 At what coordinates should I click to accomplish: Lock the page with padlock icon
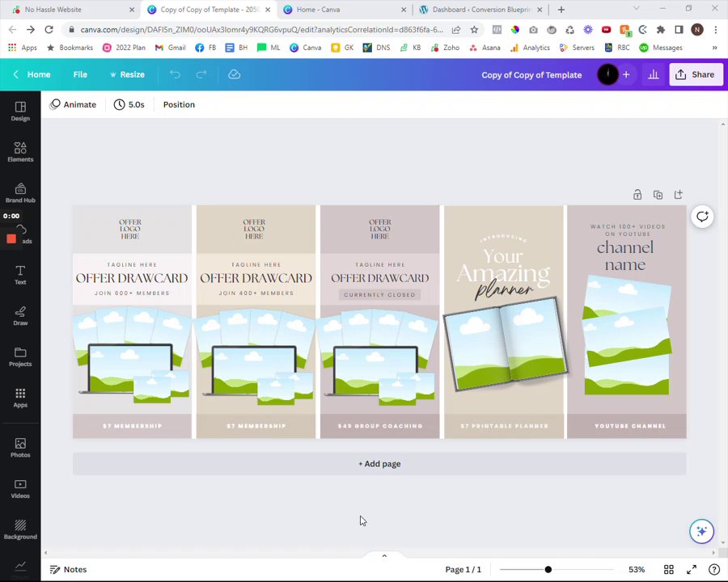(x=637, y=195)
